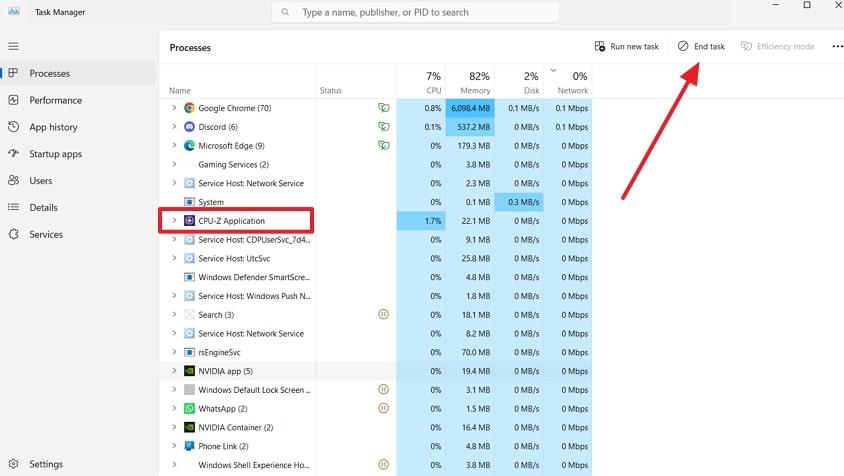Open the Processes page

[79, 73]
